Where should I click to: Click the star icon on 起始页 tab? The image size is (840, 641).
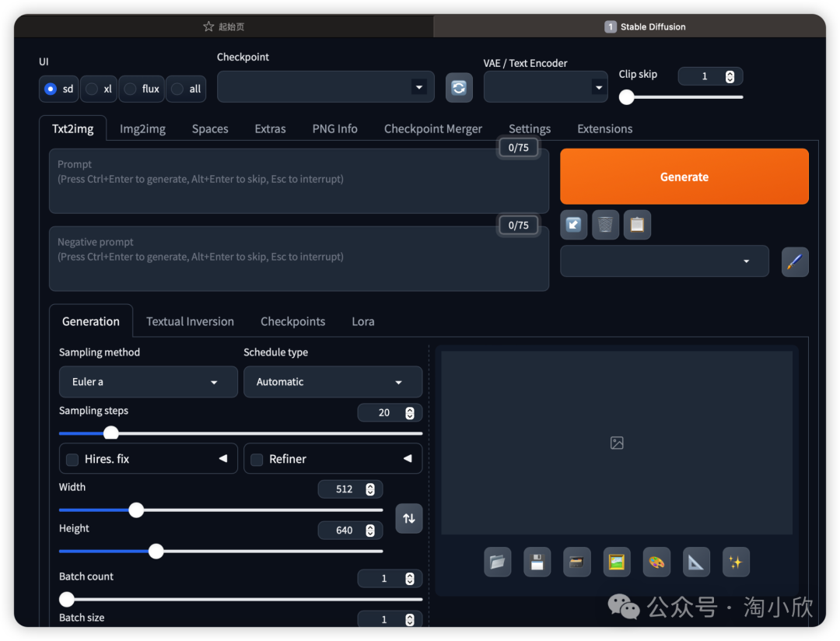point(208,26)
